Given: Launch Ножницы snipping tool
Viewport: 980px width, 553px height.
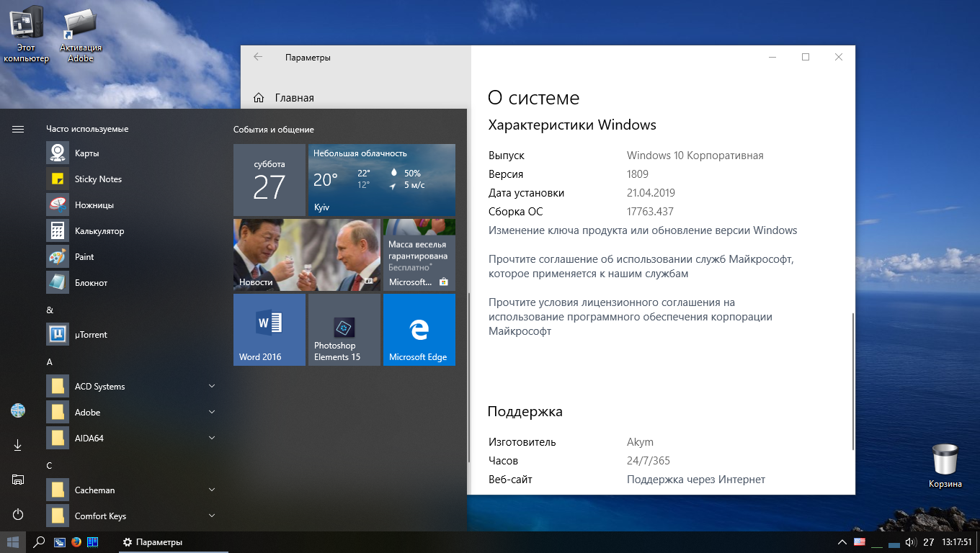Looking at the screenshot, I should click(131, 205).
